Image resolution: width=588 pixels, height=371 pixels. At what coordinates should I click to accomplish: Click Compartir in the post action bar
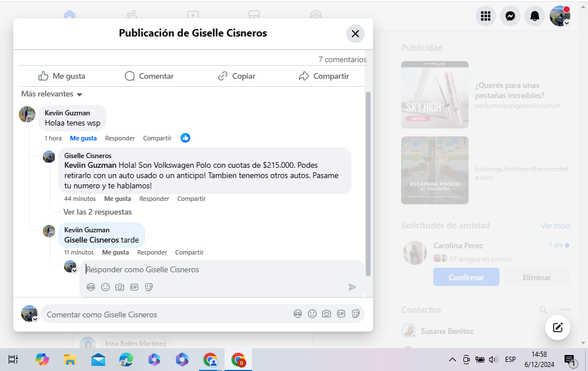(x=324, y=76)
